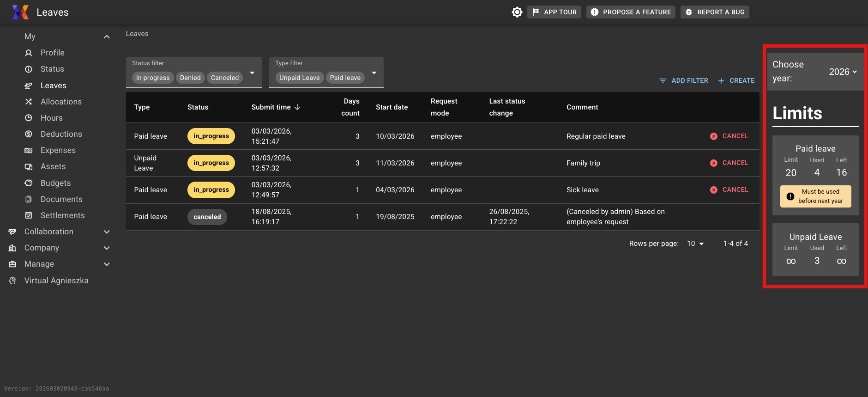Image resolution: width=868 pixels, height=397 pixels.
Task: Click the Profile icon in the sidebar
Action: tap(29, 53)
